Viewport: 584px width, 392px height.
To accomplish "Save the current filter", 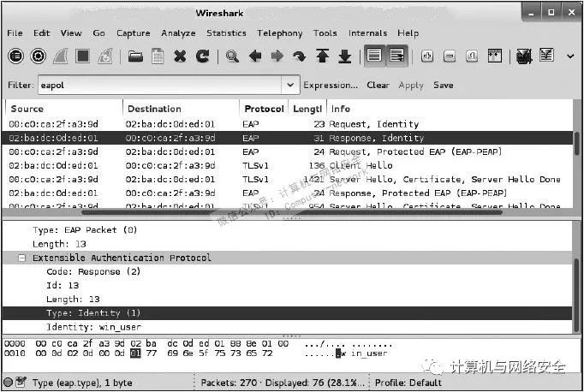I will tap(444, 86).
